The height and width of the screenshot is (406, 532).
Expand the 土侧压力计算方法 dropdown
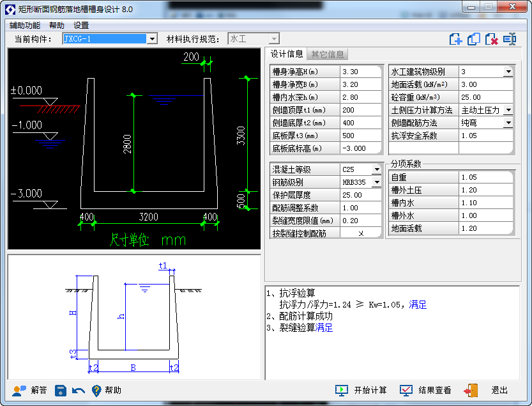click(508, 110)
